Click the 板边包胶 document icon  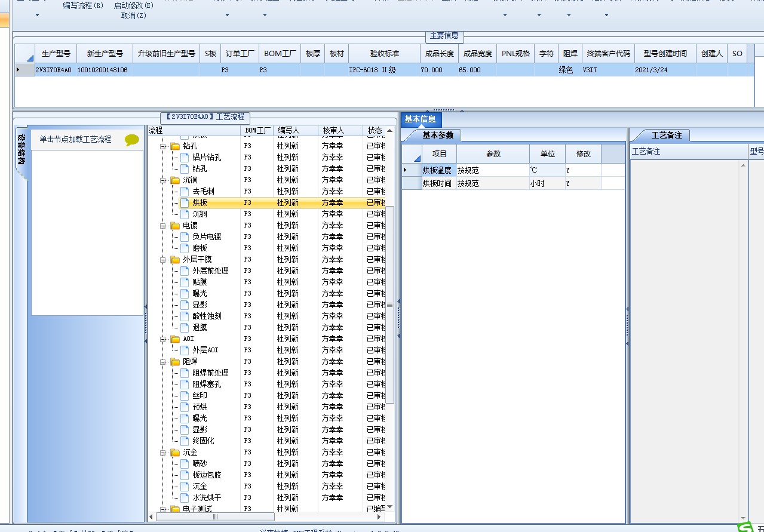tap(185, 475)
